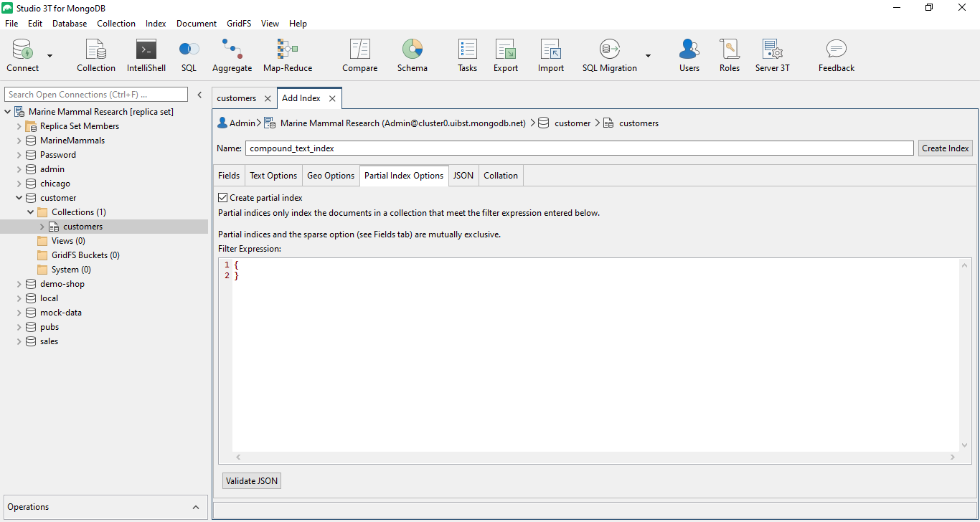Start a SQL Migration
The width and height of the screenshot is (980, 522).
[609, 55]
